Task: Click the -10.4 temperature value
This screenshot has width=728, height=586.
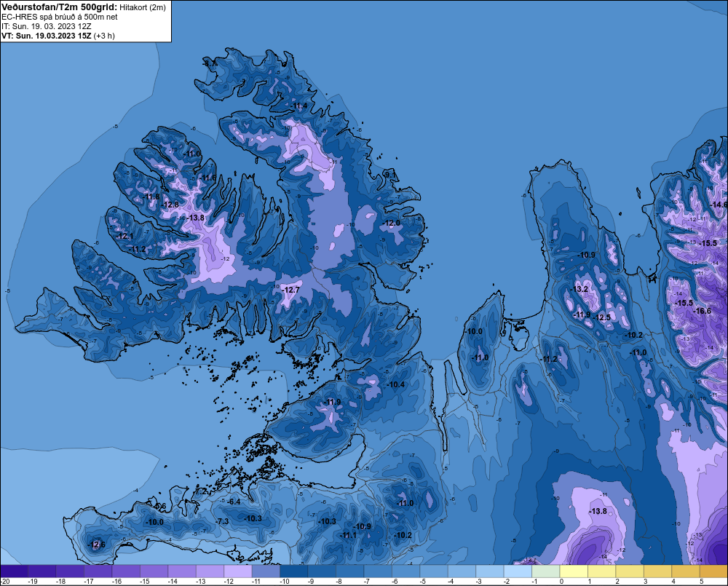Action: [396, 384]
